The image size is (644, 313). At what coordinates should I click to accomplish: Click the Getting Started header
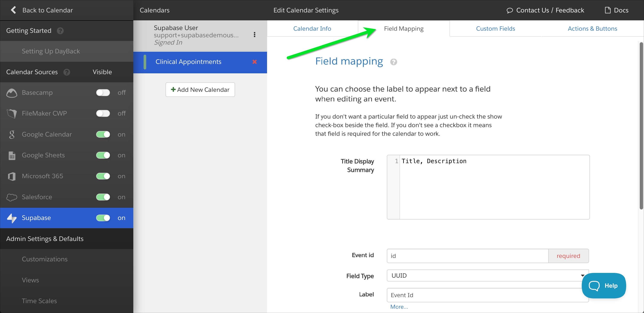click(x=29, y=31)
